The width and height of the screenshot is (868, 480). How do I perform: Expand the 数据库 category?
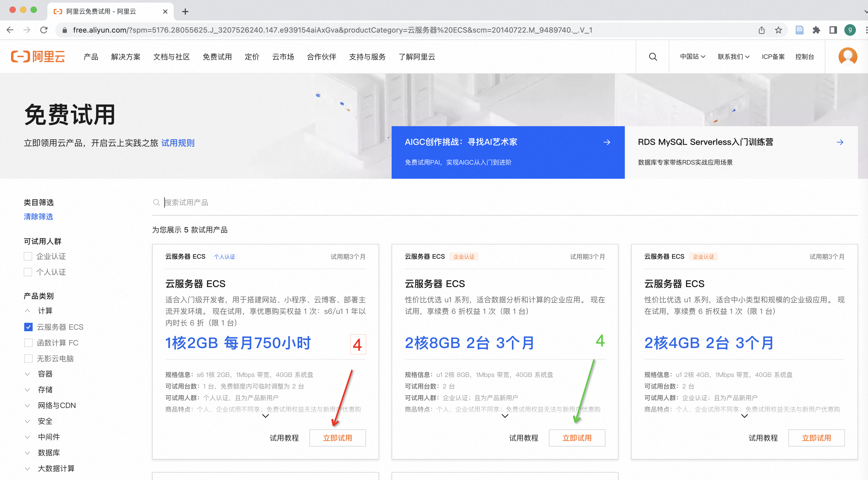pos(49,452)
